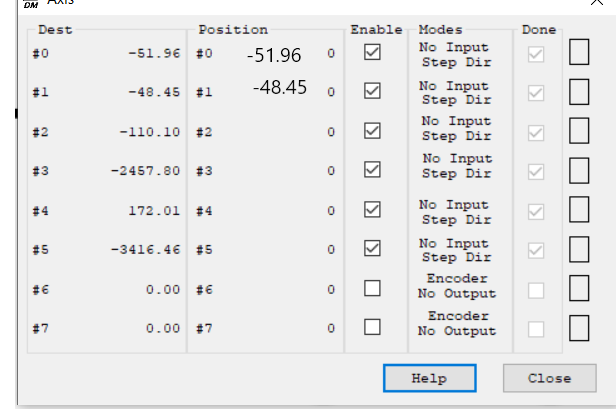This screenshot has width=616, height=409.
Task: Click the Done checkbox for axis #0
Action: click(x=537, y=54)
